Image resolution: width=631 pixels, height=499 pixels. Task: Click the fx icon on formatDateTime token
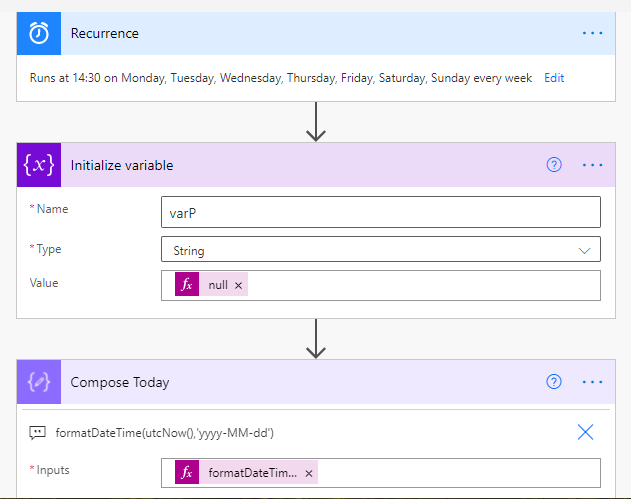[186, 473]
